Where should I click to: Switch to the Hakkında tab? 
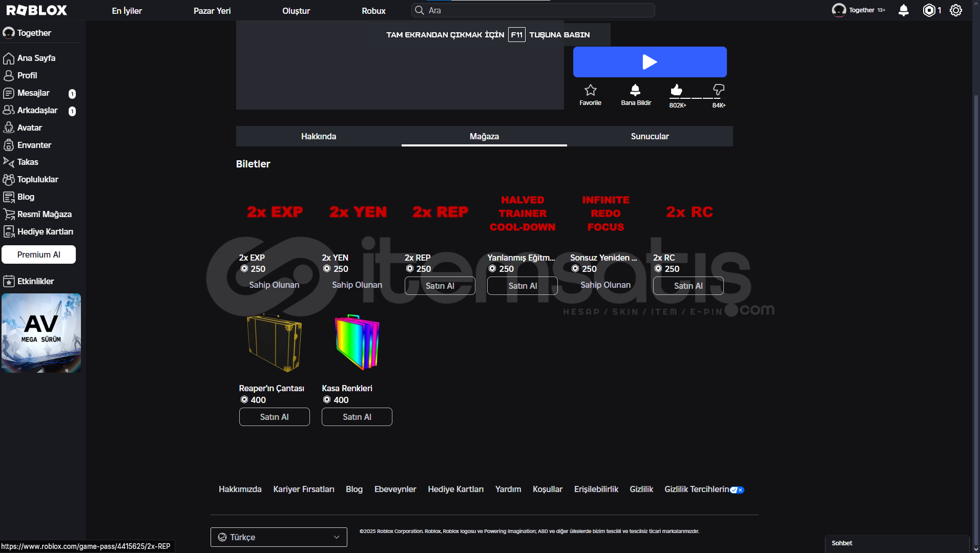[x=319, y=136]
